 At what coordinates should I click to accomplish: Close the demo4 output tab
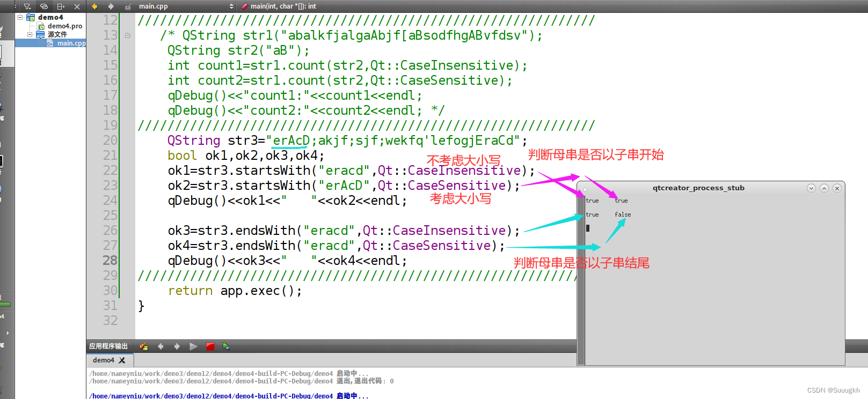click(122, 360)
